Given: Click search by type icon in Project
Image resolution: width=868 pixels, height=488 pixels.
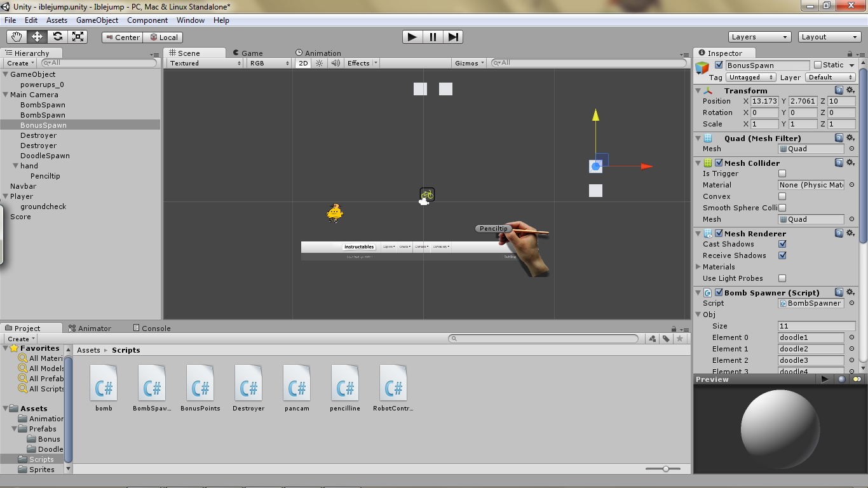Looking at the screenshot, I should 653,339.
